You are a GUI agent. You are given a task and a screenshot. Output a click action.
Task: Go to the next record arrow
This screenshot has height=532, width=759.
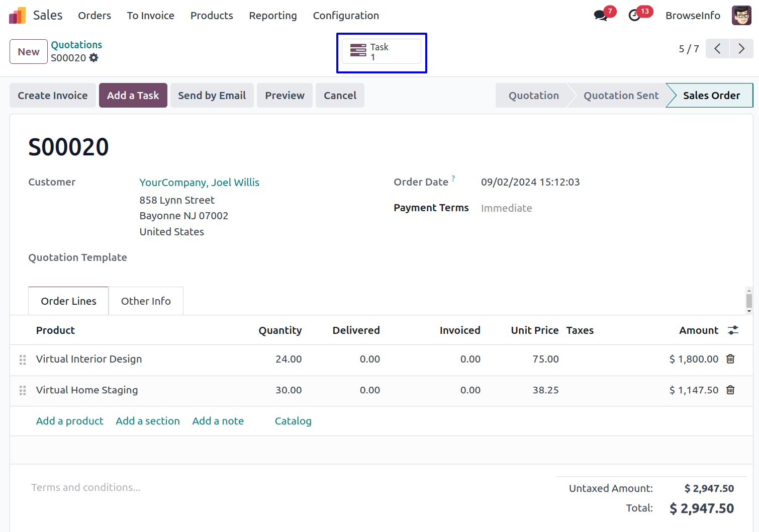[x=741, y=49]
